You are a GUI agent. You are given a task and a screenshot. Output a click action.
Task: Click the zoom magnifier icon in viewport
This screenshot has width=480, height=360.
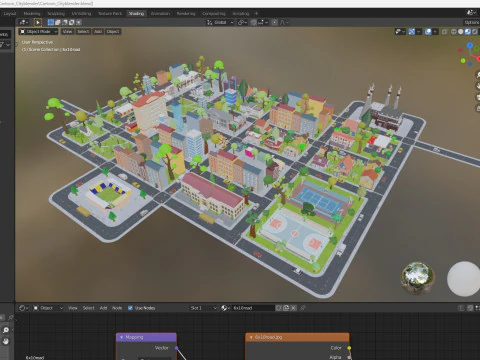tap(477, 75)
